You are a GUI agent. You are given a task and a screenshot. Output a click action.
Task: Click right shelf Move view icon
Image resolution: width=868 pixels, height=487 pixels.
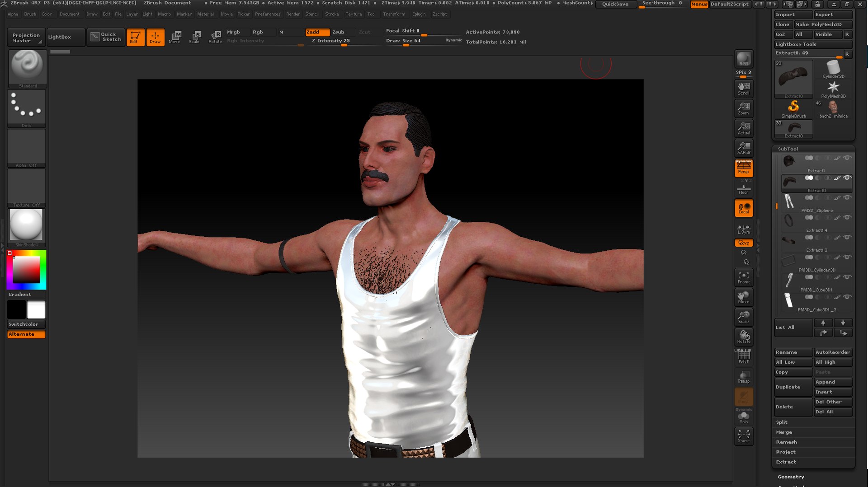744,297
